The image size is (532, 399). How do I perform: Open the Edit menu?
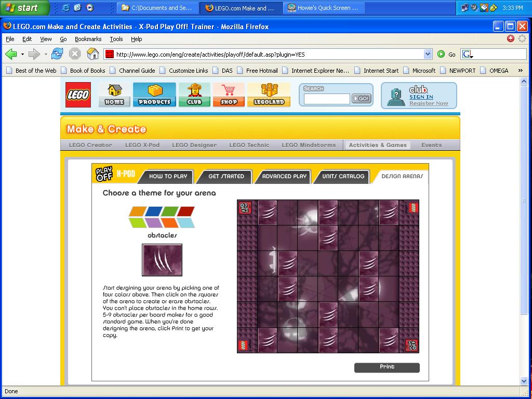coord(27,39)
